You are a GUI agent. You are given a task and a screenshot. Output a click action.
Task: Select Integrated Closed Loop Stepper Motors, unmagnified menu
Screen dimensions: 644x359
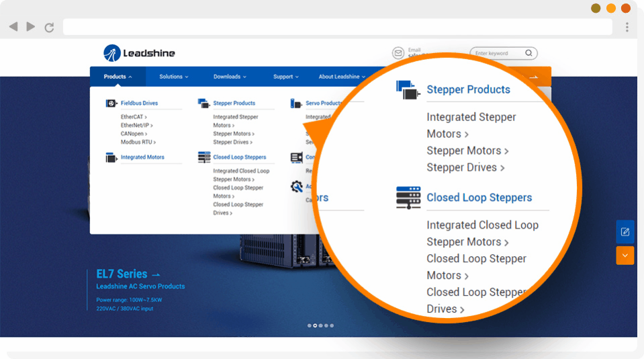click(x=241, y=175)
